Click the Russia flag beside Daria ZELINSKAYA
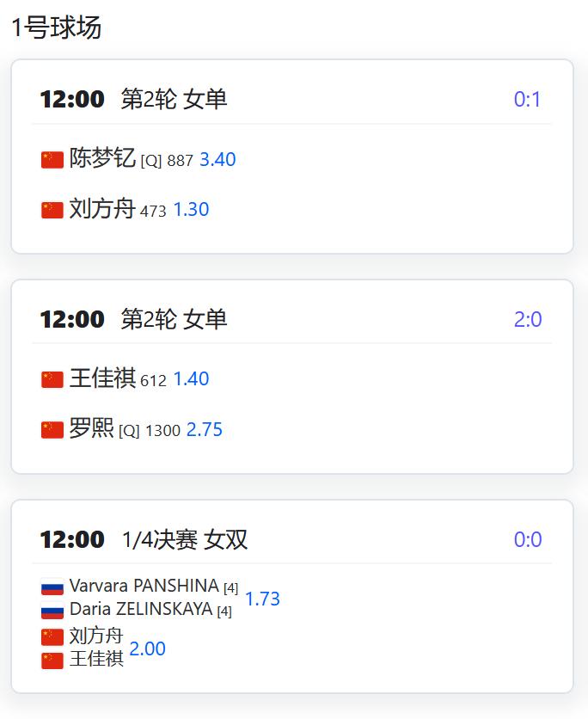Viewport: 588px width, 719px height. pos(52,611)
